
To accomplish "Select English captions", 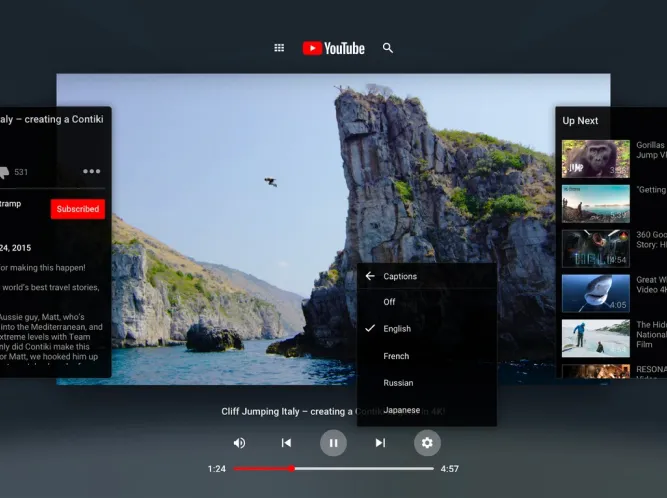I will (x=427, y=329).
